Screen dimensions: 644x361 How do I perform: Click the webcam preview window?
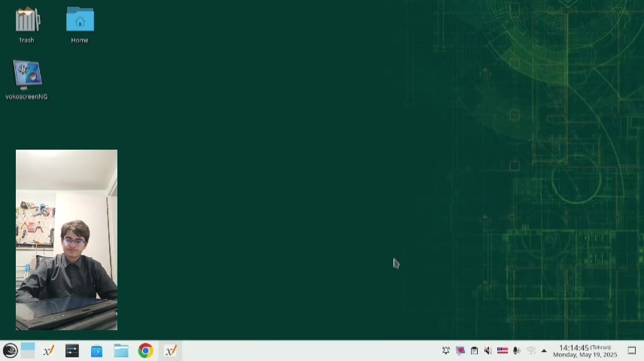pyautogui.click(x=66, y=240)
